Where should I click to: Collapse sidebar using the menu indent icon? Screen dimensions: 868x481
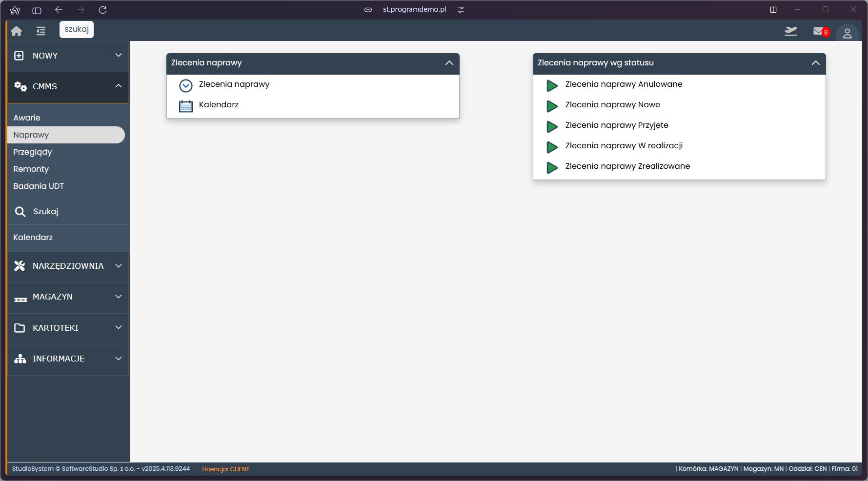(x=40, y=31)
